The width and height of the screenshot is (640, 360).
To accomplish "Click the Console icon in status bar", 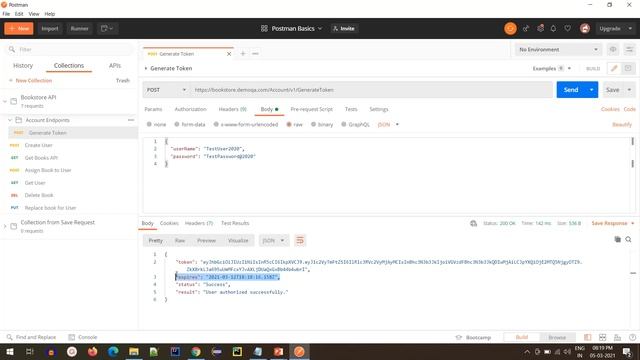I will pos(72,337).
